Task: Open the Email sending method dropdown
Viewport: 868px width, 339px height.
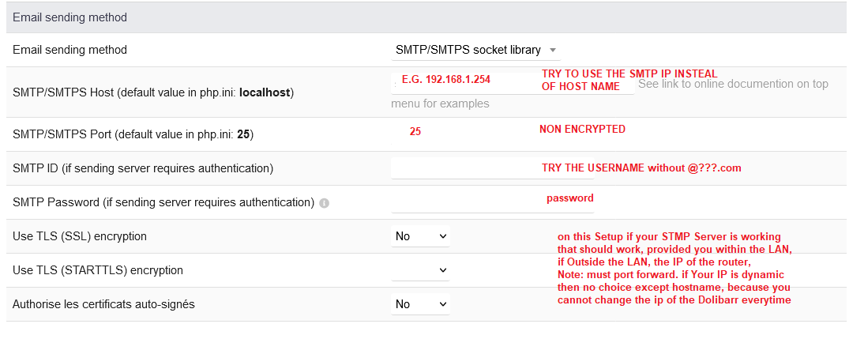Action: click(x=475, y=50)
